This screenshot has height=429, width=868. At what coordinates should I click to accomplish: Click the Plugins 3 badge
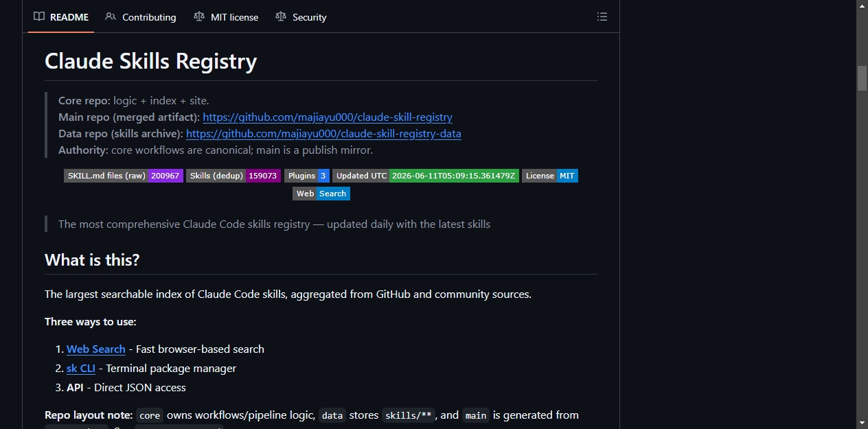[x=307, y=176]
